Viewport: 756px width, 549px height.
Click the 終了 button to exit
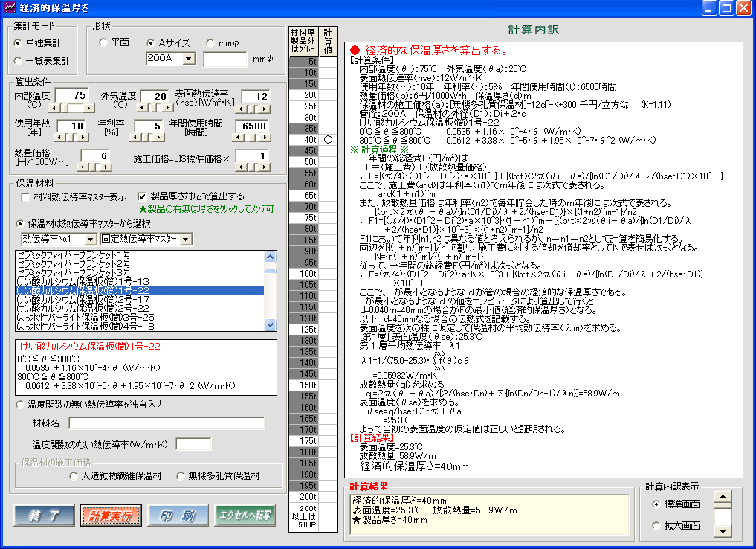tap(44, 516)
